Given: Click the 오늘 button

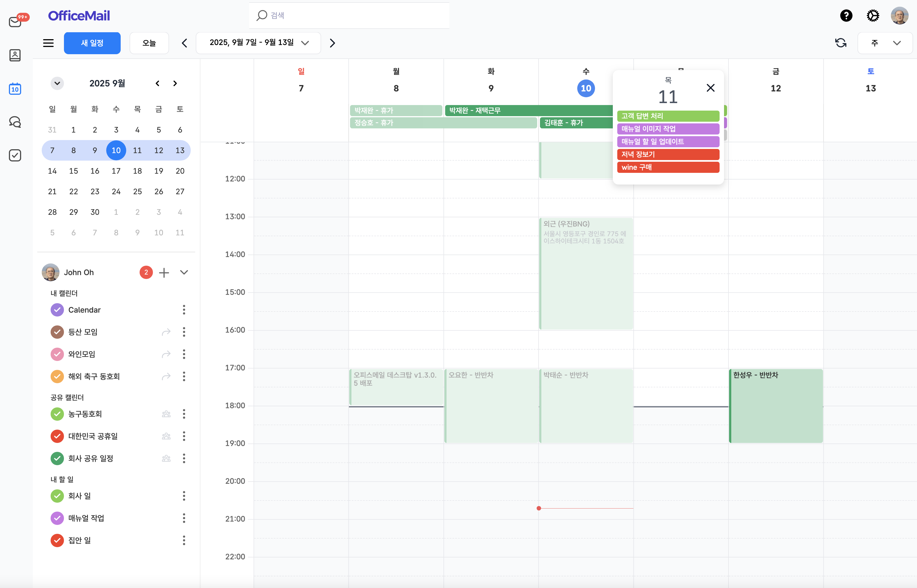Looking at the screenshot, I should [x=149, y=43].
